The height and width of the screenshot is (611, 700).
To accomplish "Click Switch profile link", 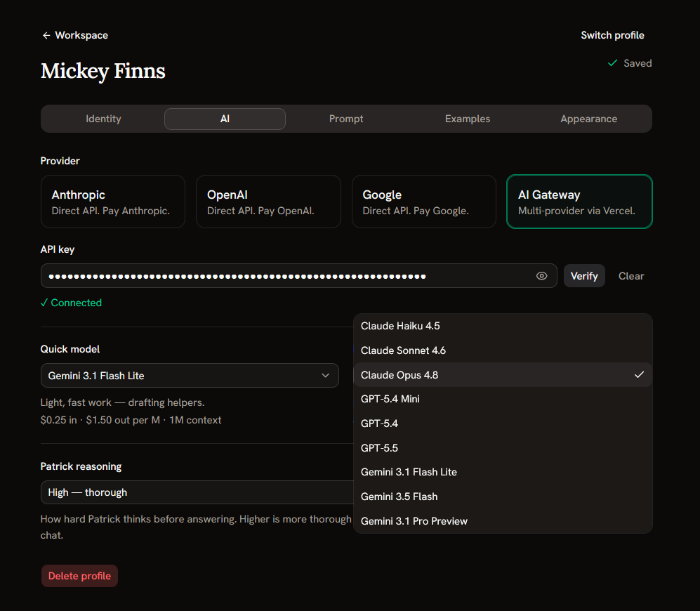I will (x=612, y=35).
